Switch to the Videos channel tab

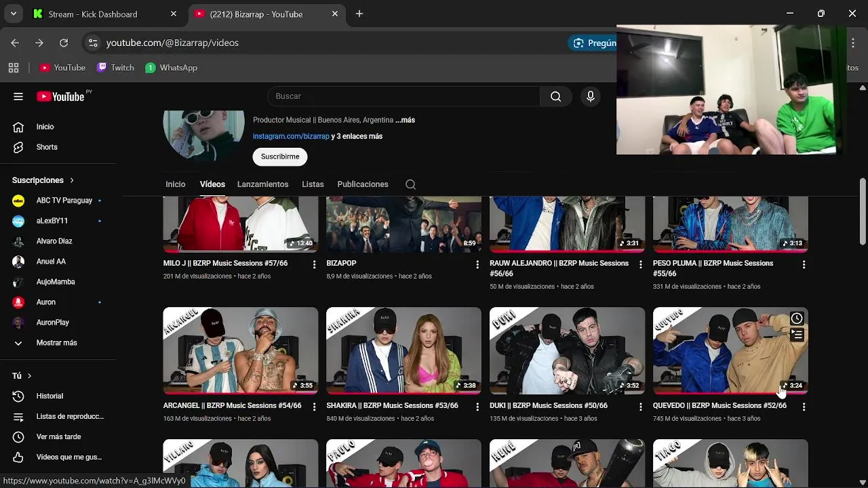212,184
